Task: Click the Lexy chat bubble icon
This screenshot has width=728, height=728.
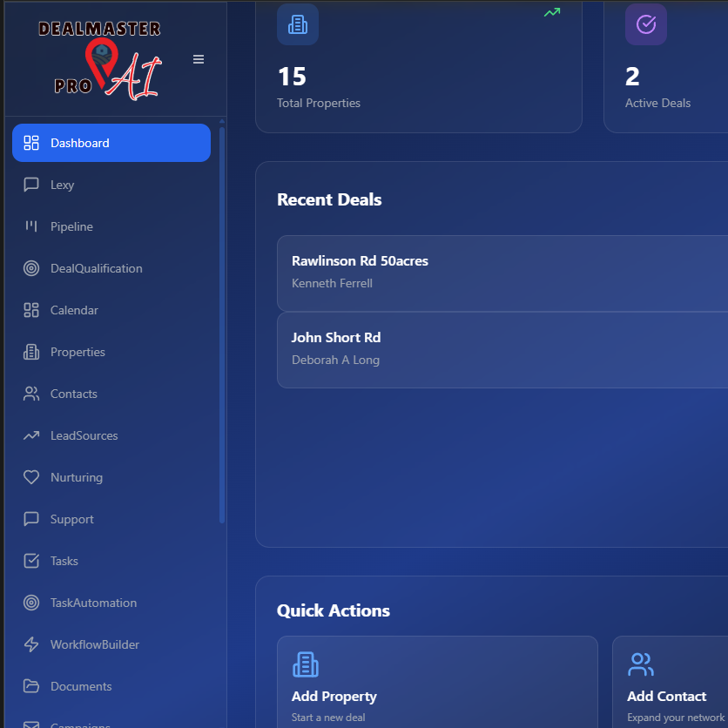Action: [31, 185]
